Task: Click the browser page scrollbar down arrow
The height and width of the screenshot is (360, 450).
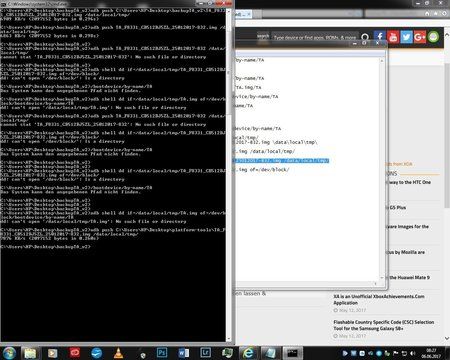Action: tap(447, 338)
